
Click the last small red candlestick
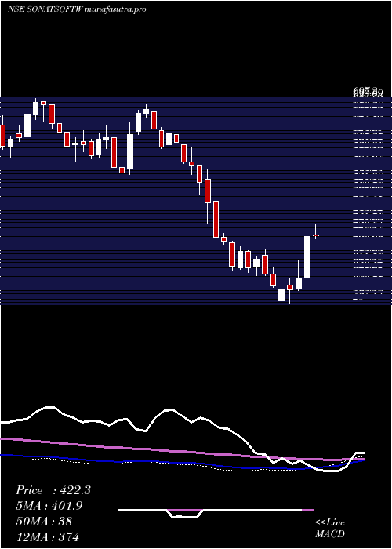316,235
